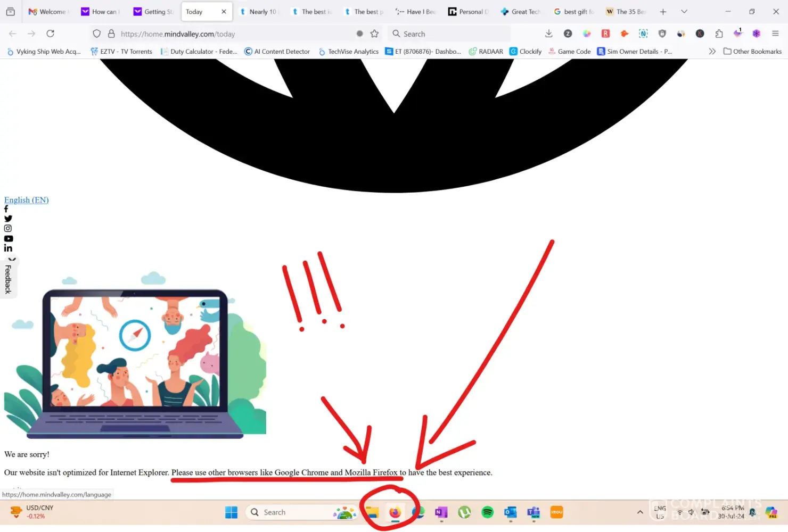This screenshot has width=788, height=532.
Task: Close the Today tab
Action: [x=224, y=12]
